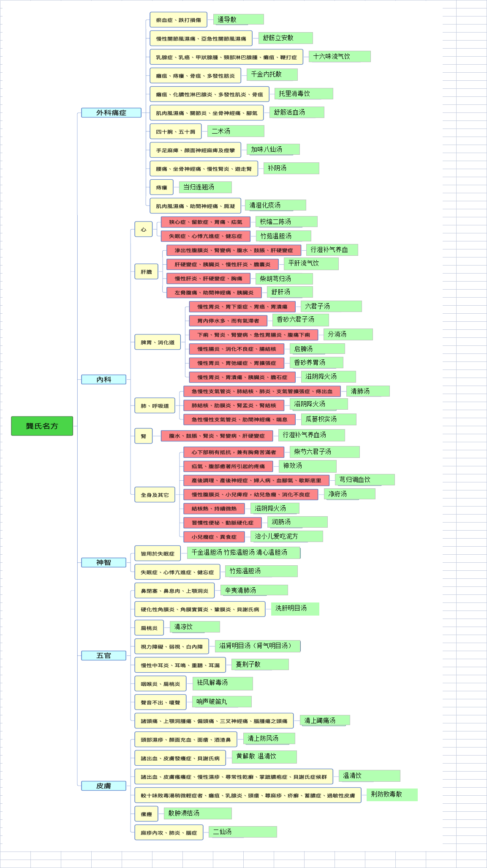Click the 荆防败毒散 node

click(392, 794)
